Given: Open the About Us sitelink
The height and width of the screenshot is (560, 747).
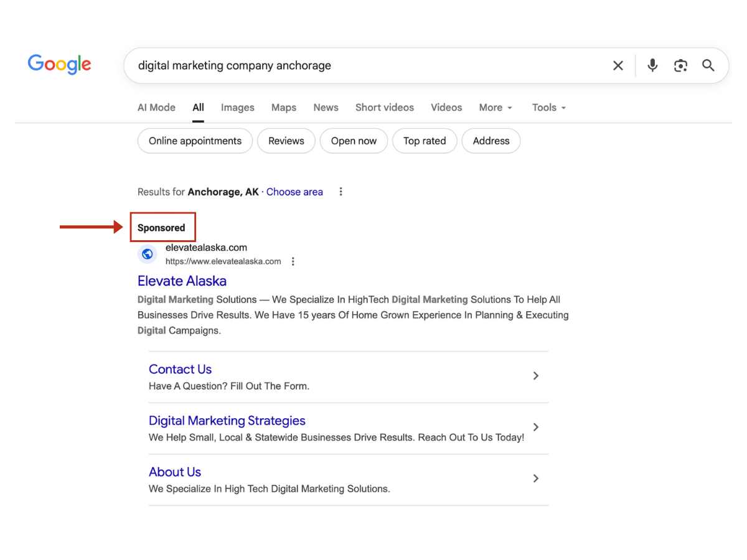Looking at the screenshot, I should 175,472.
